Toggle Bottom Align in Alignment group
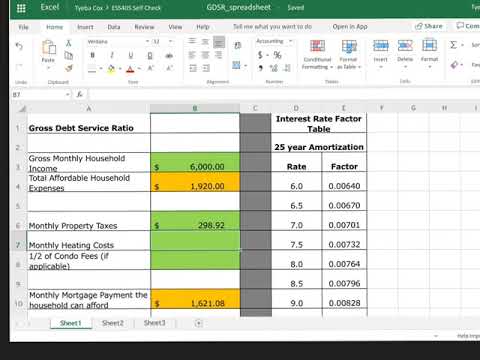The width and height of the screenshot is (480, 360). point(219,42)
